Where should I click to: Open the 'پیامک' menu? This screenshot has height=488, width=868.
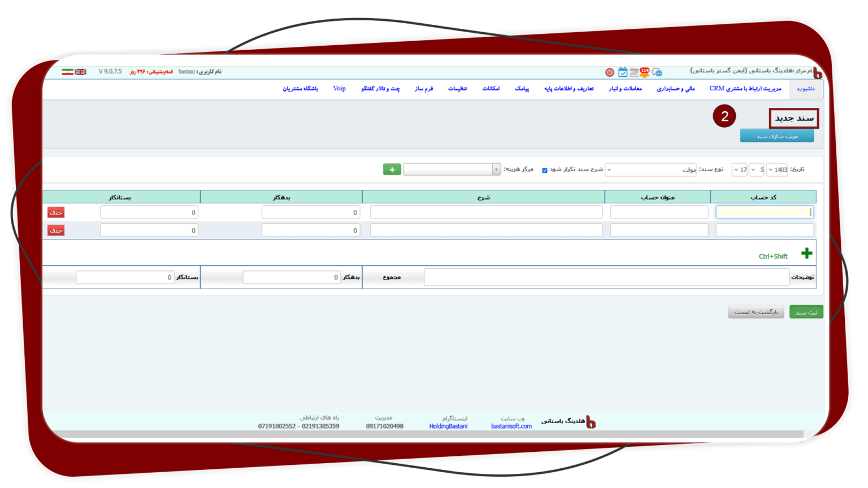(x=522, y=89)
